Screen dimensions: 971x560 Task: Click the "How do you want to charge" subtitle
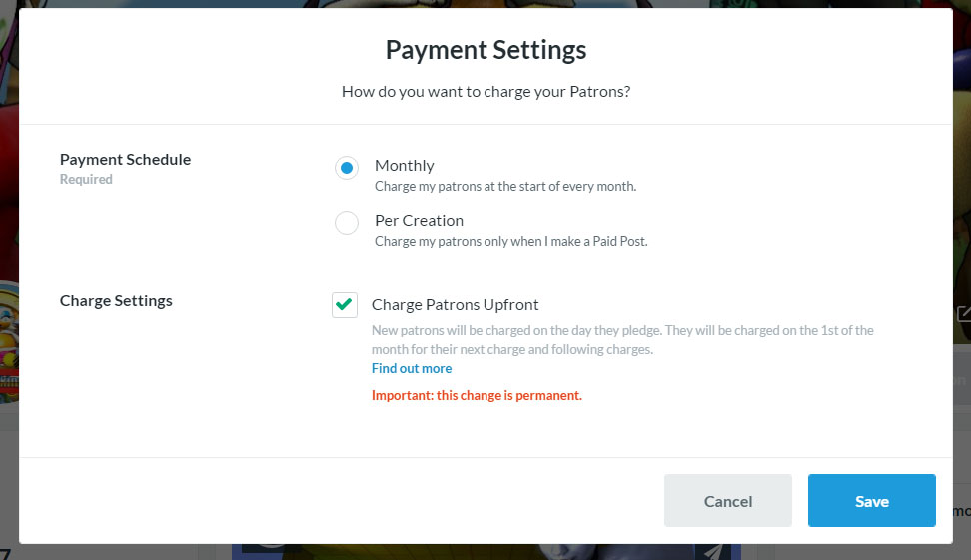pos(485,92)
